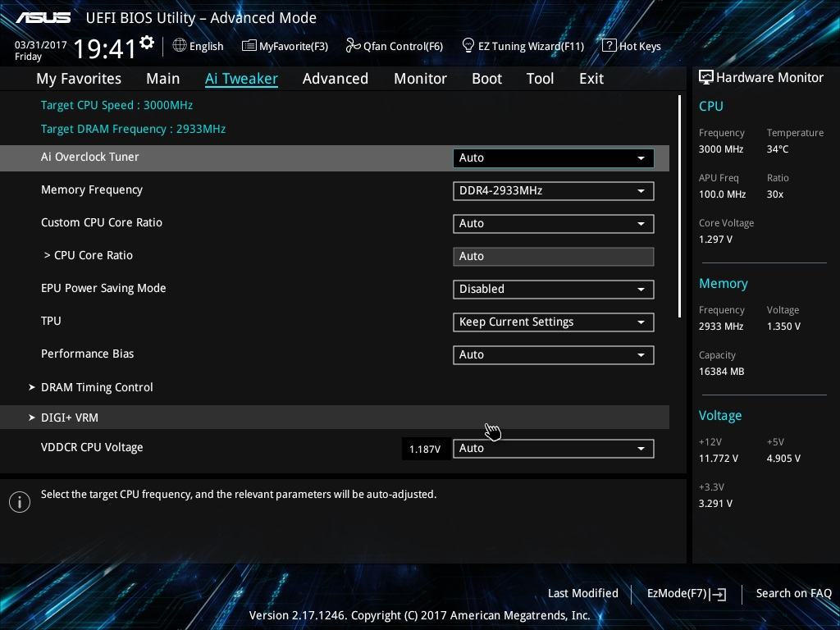Screen dimensions: 840x630
Task: Click the Memory Frequency 2933 MHz monitor value
Action: click(x=721, y=326)
